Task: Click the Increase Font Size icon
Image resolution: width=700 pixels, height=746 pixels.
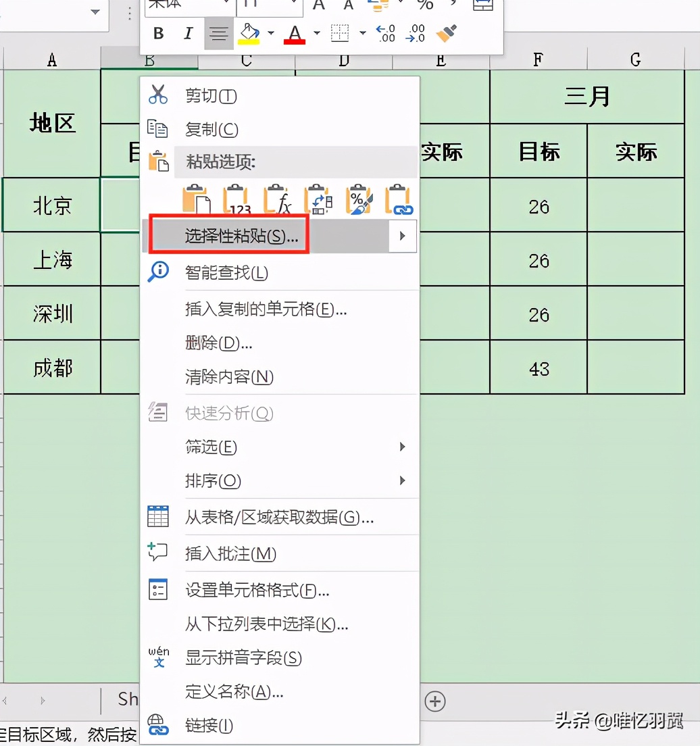Action: coord(318,5)
